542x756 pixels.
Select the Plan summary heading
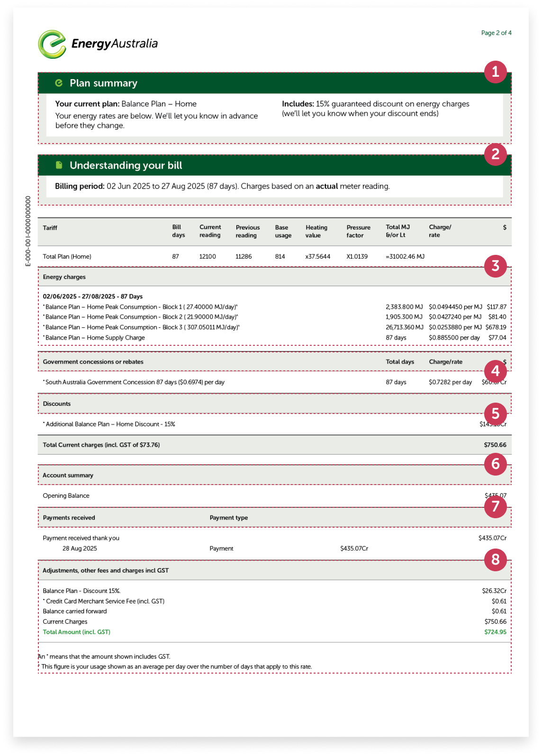click(103, 83)
